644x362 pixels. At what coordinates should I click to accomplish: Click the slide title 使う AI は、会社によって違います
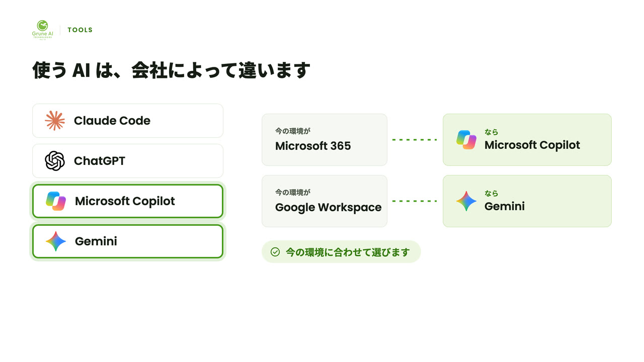[171, 70]
